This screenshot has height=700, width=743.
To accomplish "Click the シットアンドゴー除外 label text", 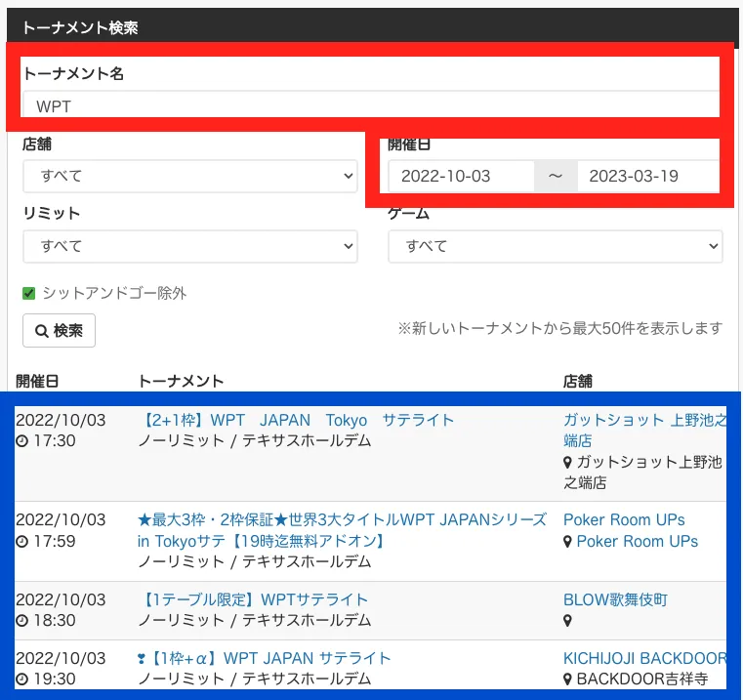I will coord(114,293).
